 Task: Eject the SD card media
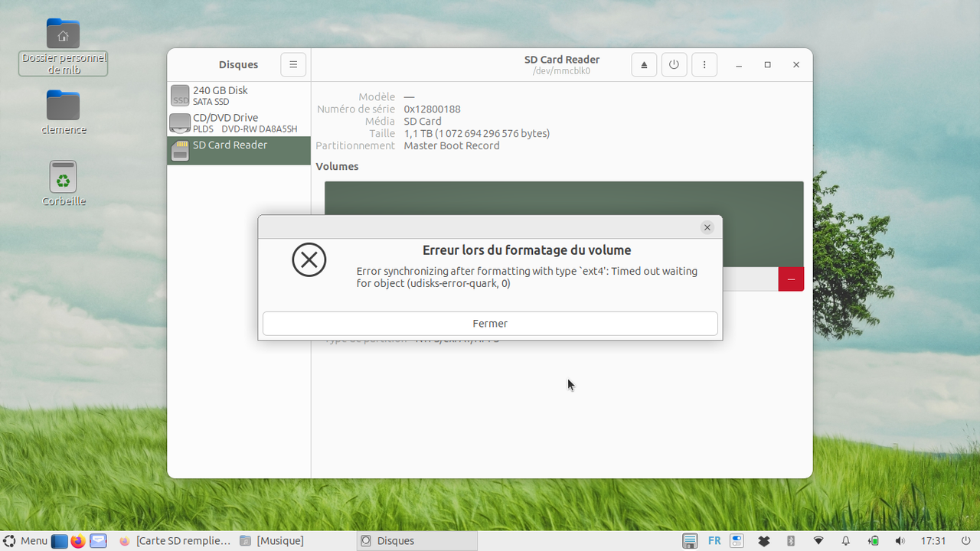(x=644, y=65)
